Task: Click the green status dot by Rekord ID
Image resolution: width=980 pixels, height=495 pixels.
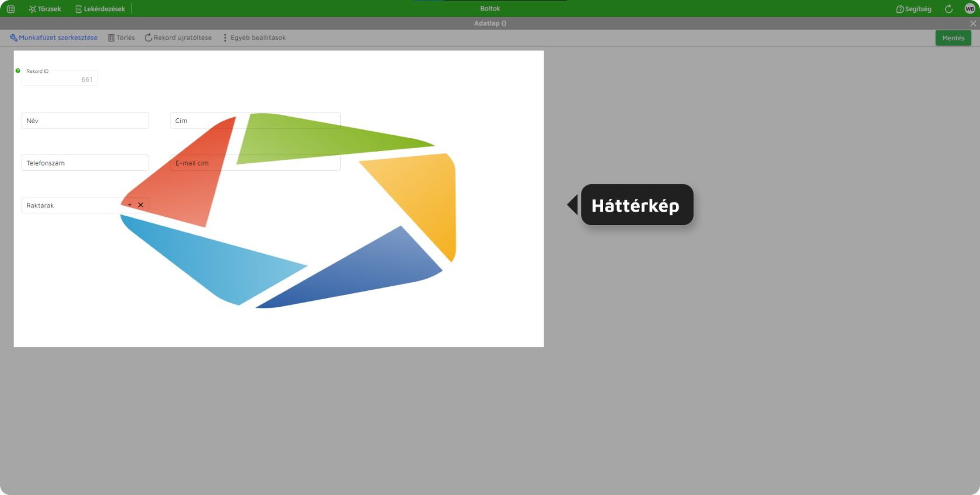Action: (17, 71)
